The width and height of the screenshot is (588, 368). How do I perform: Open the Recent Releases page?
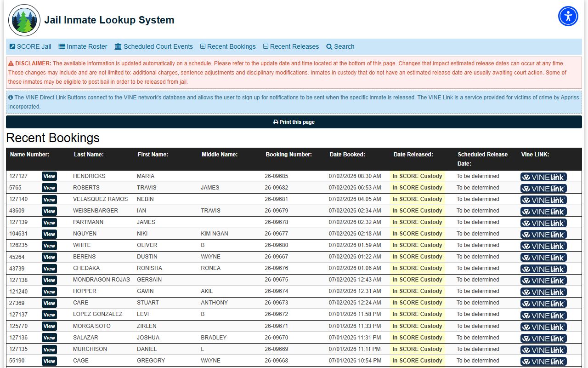tap(291, 46)
